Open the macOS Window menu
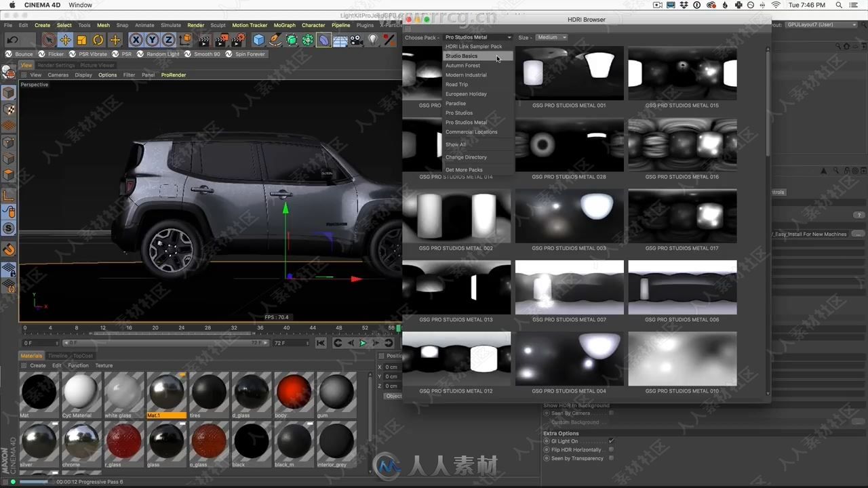 [x=80, y=5]
